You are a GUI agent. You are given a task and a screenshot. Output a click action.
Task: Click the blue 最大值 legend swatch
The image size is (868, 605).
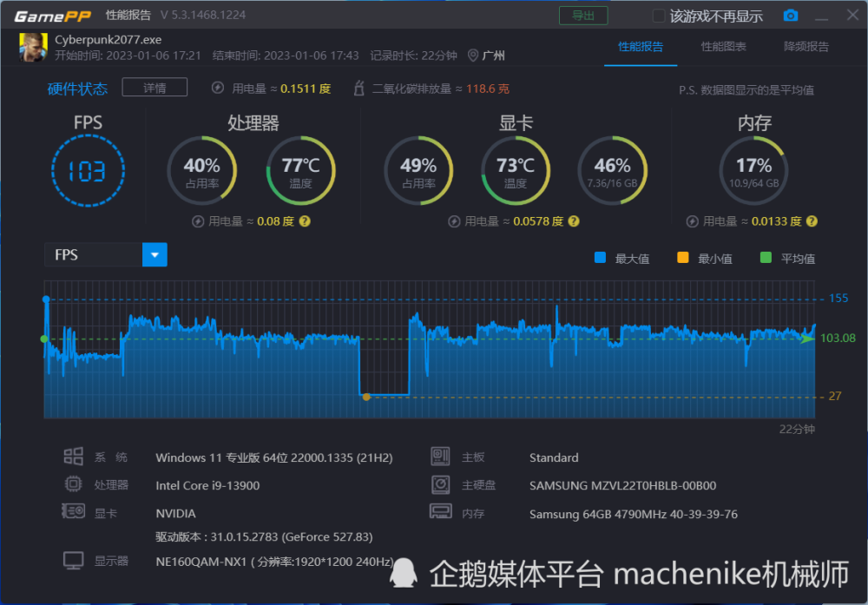tap(600, 258)
